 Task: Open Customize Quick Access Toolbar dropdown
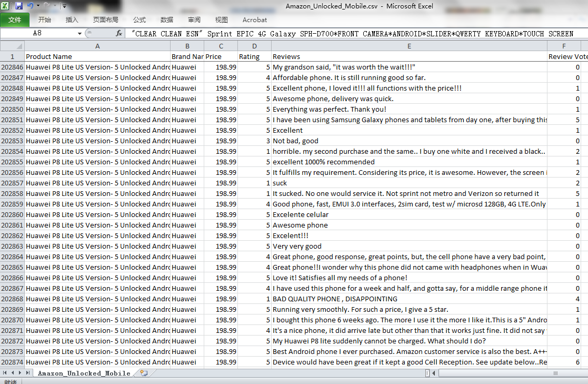tap(65, 6)
